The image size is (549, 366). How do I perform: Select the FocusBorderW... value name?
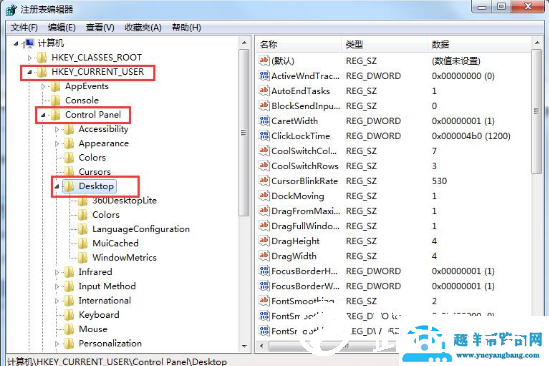point(305,286)
